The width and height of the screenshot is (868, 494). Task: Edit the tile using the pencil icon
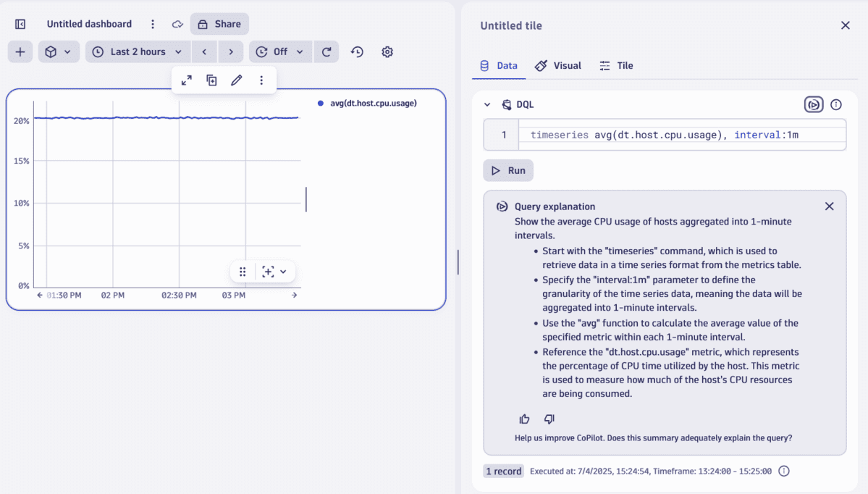click(236, 80)
